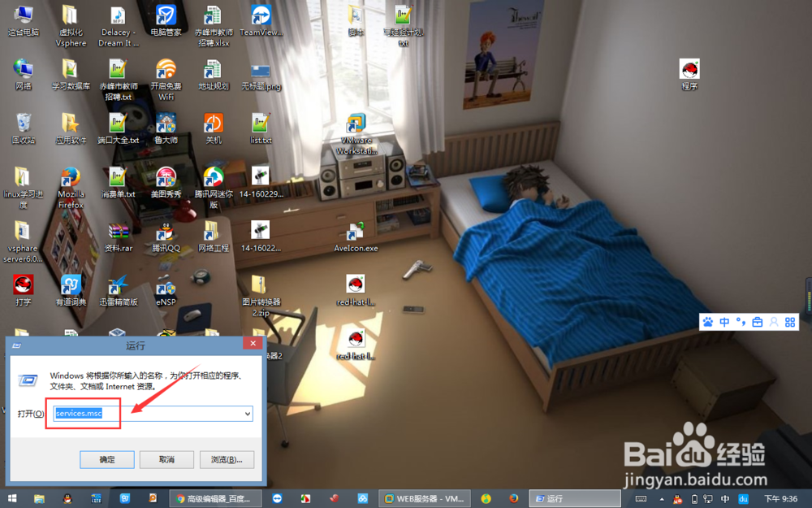Click the 腾讯QQ penguin shortcut
This screenshot has height=508, width=812.
click(166, 237)
